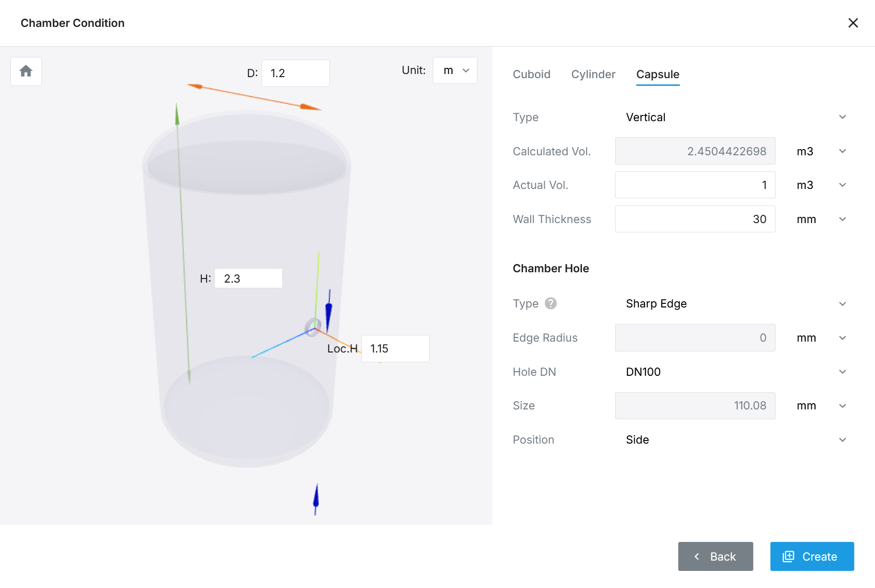Image resolution: width=875 pixels, height=588 pixels.
Task: Click the D diameter input field
Action: 295,73
